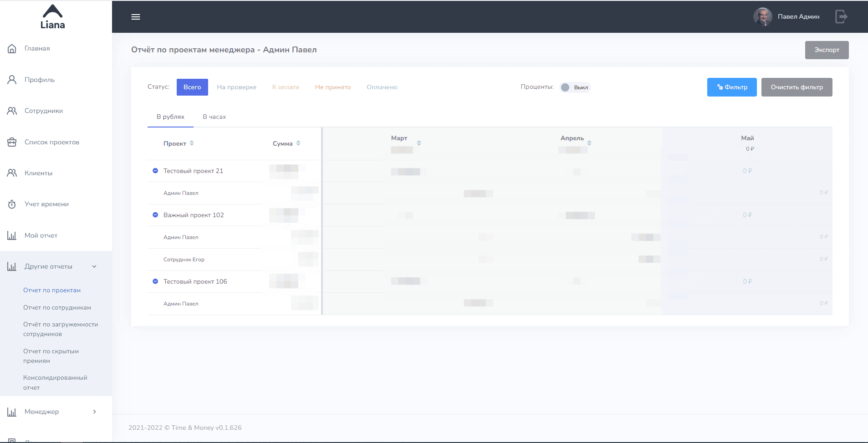The width and height of the screenshot is (868, 443).
Task: Click the logout icon in header
Action: pos(841,17)
